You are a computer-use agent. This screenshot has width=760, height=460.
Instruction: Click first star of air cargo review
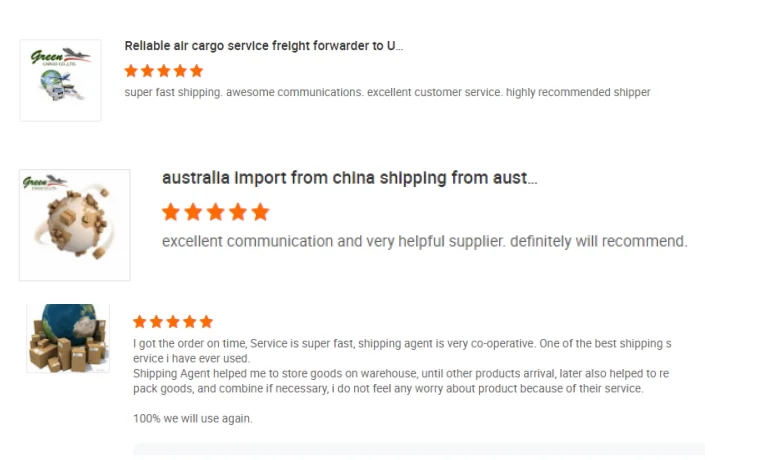131,71
